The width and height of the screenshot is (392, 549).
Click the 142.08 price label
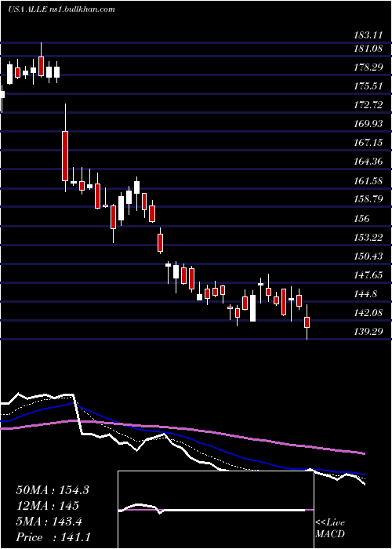[368, 313]
